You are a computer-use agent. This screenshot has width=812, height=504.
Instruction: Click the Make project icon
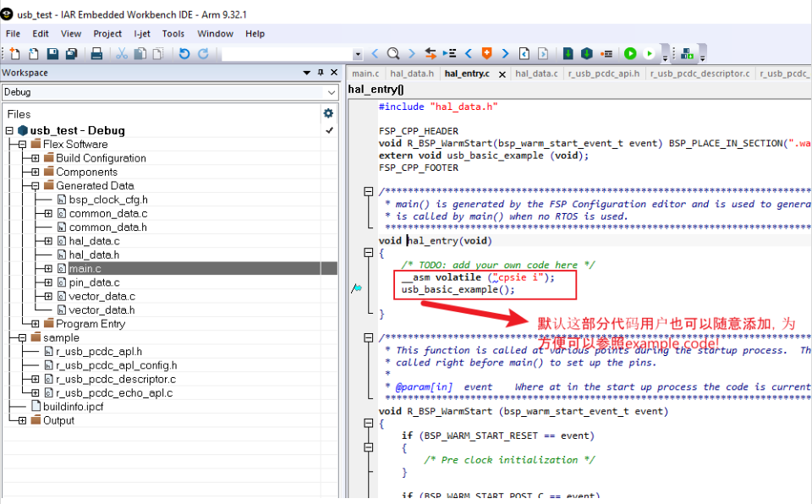(x=587, y=53)
